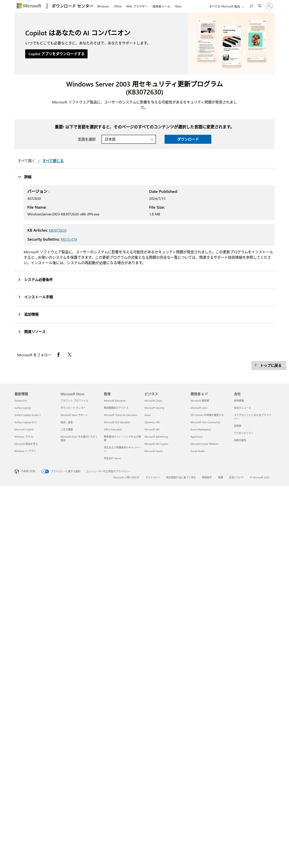The image size is (289, 868).
Task: Open the 開発者ツール nav item
Action: (161, 6)
